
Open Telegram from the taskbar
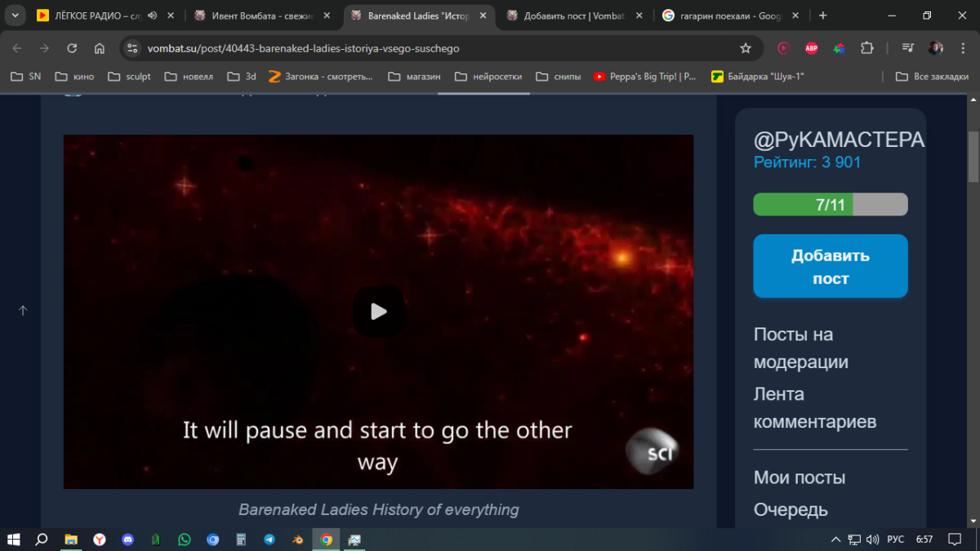[269, 540]
